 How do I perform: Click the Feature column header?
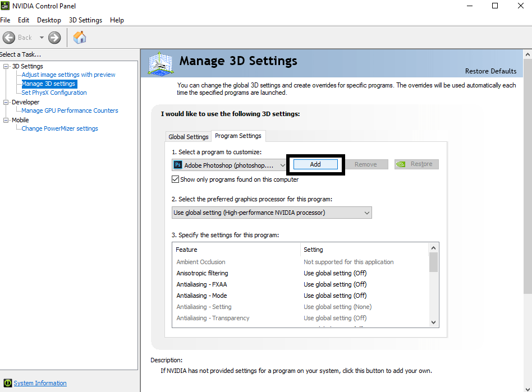pos(236,250)
